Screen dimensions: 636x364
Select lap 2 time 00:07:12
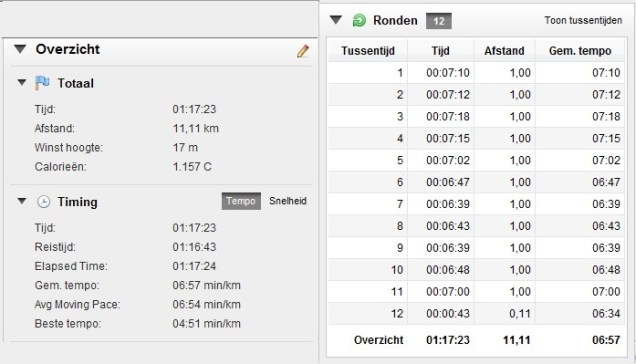pos(448,95)
